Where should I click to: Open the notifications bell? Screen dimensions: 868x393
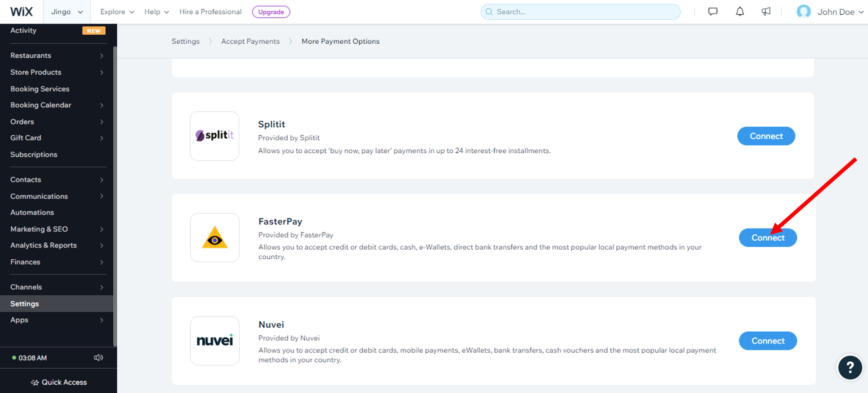[740, 12]
